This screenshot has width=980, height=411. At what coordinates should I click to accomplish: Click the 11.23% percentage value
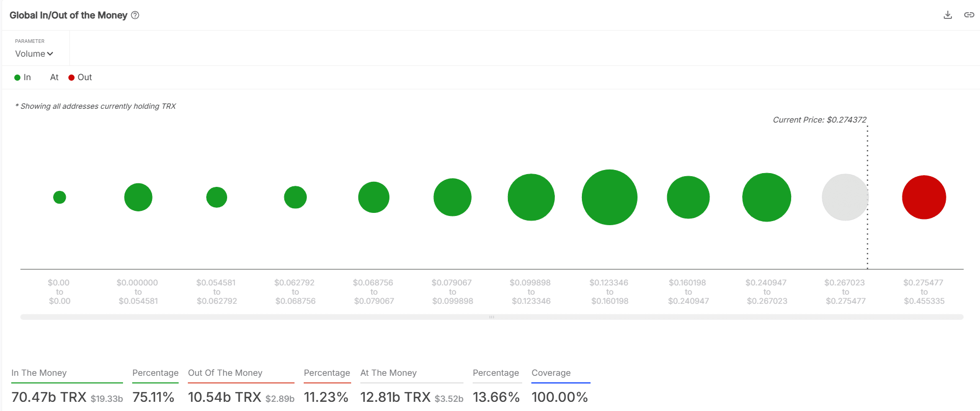[x=326, y=397]
